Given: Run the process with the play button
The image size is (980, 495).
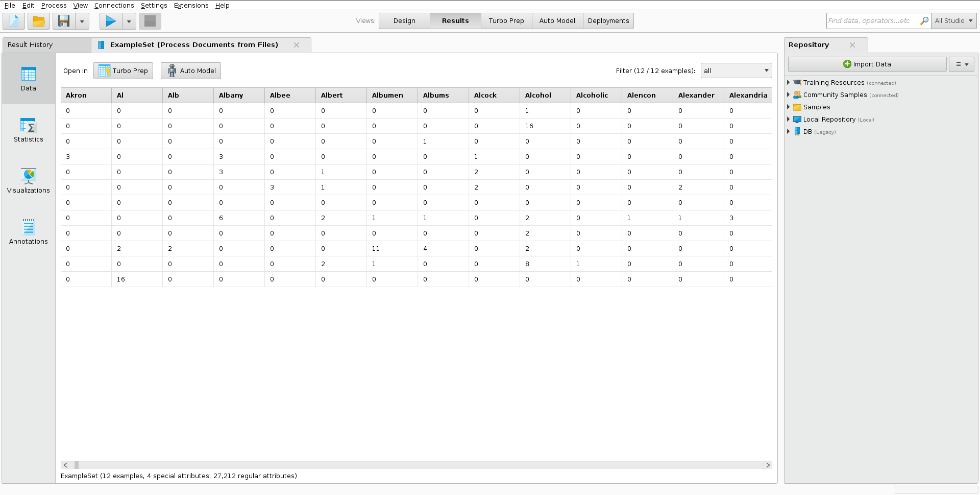Looking at the screenshot, I should (111, 21).
